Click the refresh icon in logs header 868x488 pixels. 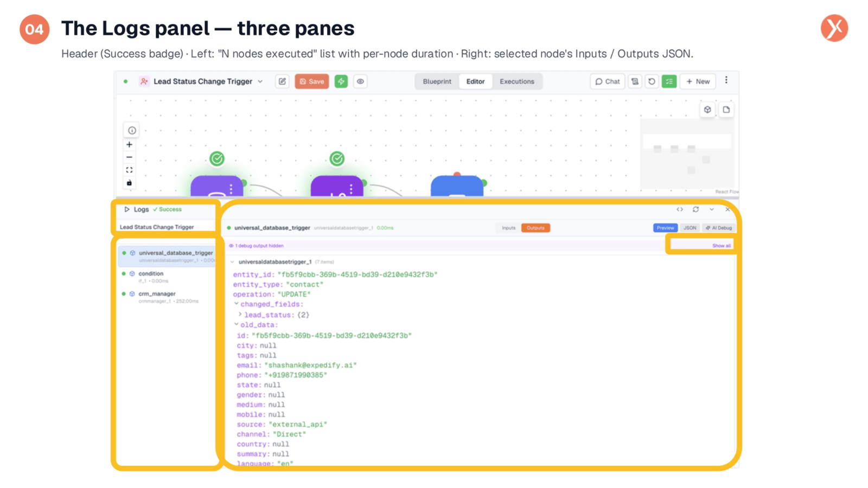coord(696,209)
